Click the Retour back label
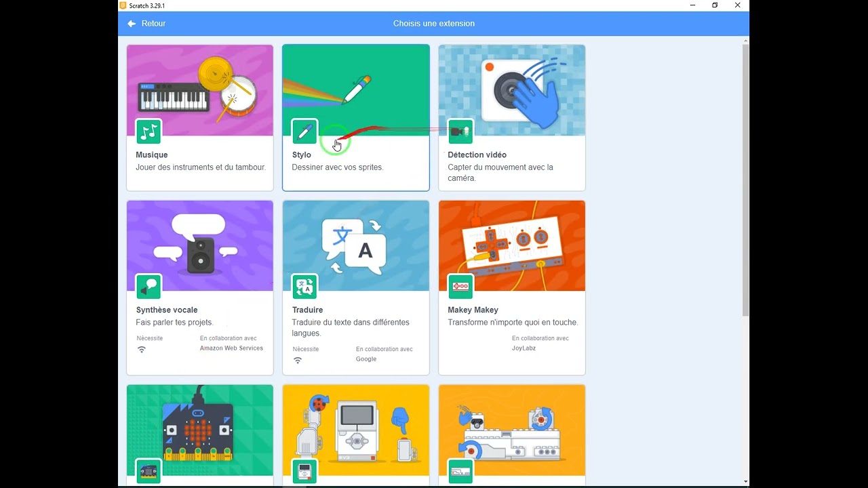The height and width of the screenshot is (488, 868). click(153, 24)
